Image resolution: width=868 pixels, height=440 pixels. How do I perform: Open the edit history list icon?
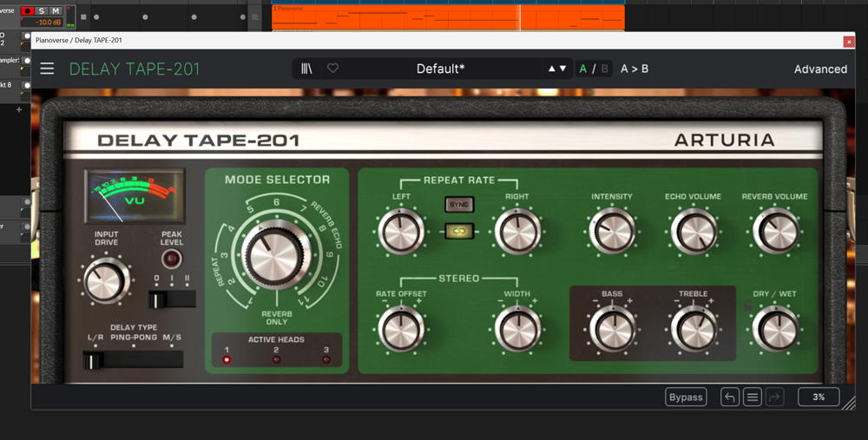coord(753,397)
